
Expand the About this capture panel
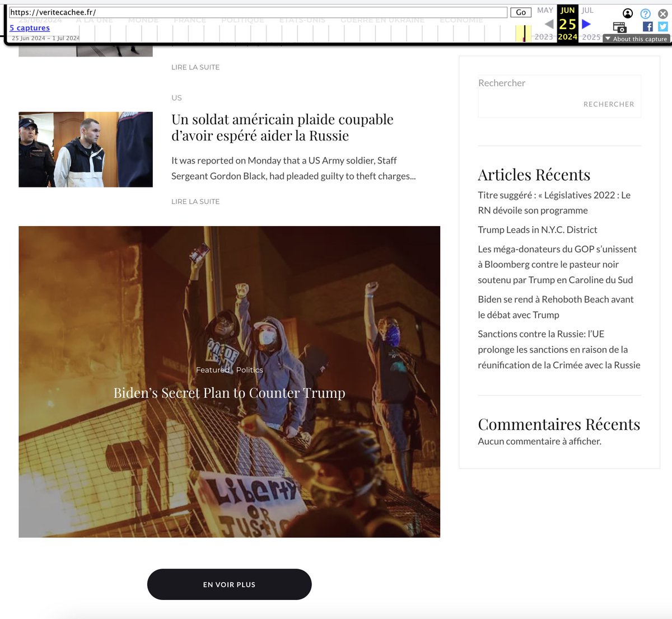pos(636,39)
